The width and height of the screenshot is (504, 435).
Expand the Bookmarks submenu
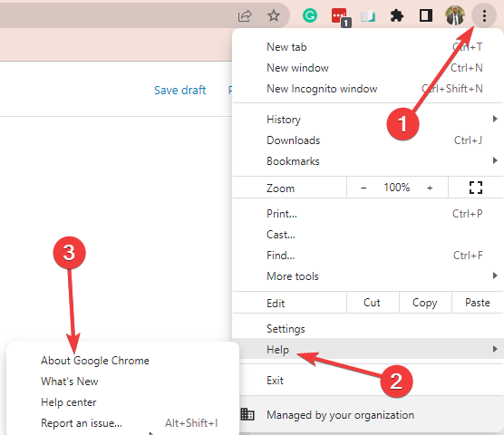(368, 161)
